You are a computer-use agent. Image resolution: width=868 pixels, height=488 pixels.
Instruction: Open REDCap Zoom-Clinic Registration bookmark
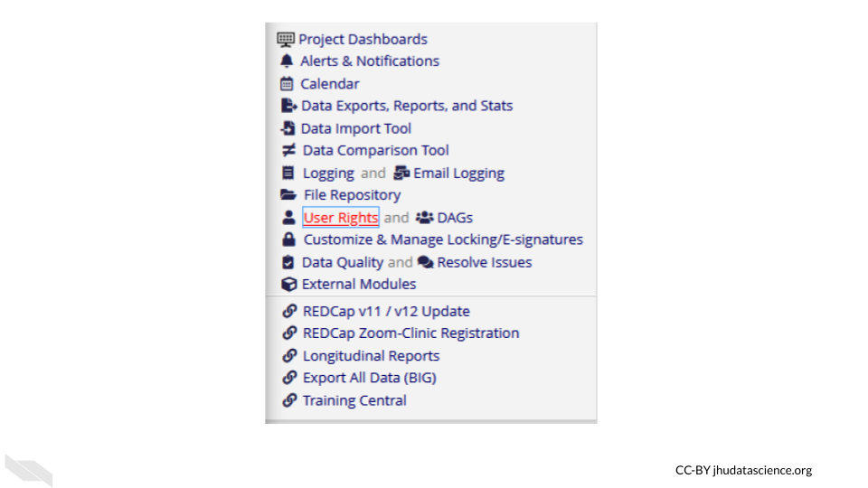pos(410,333)
